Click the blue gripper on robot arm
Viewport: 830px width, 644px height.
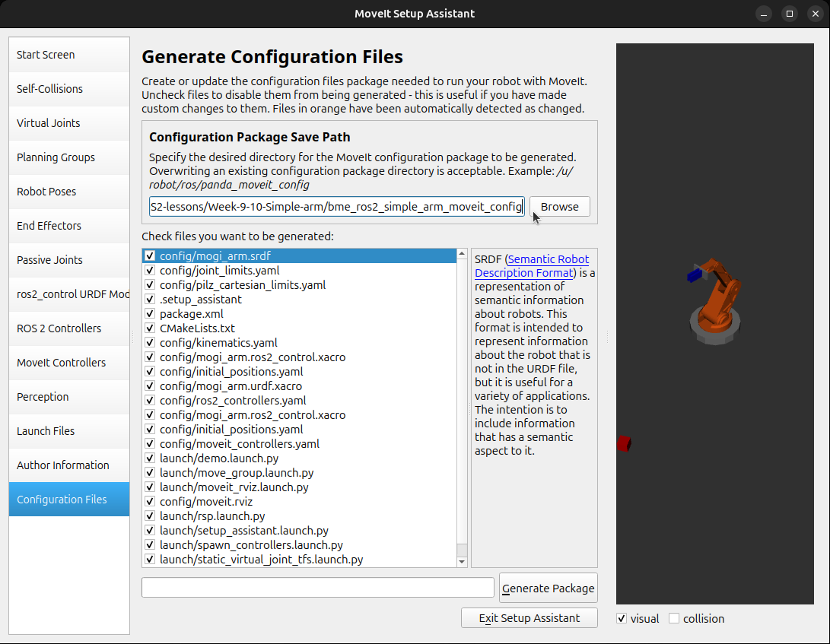695,275
